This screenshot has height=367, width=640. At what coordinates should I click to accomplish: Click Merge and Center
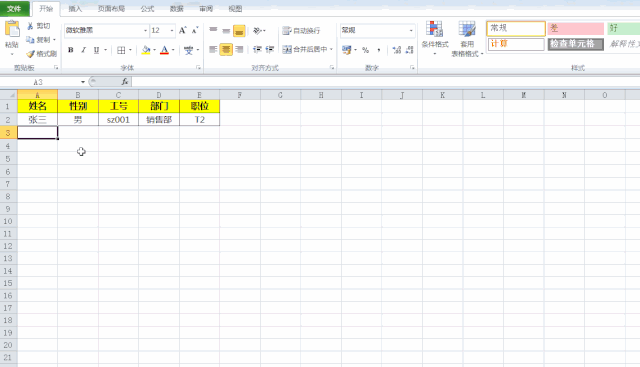tap(305, 49)
